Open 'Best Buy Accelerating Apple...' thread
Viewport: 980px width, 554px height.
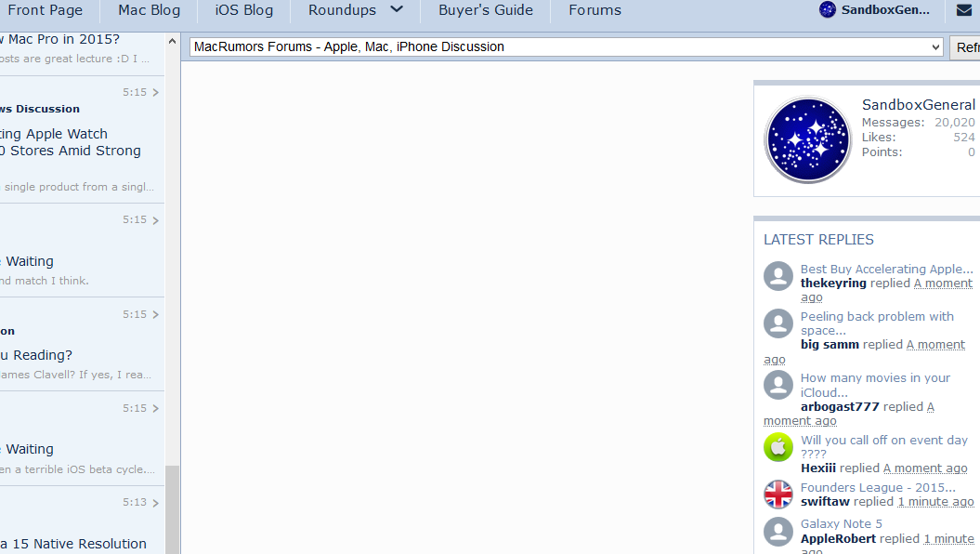pyautogui.click(x=886, y=269)
